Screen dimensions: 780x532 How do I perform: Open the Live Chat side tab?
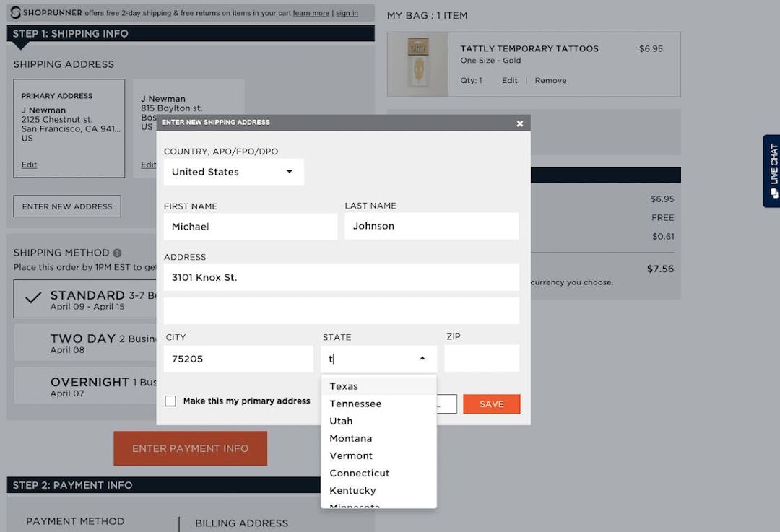click(771, 171)
